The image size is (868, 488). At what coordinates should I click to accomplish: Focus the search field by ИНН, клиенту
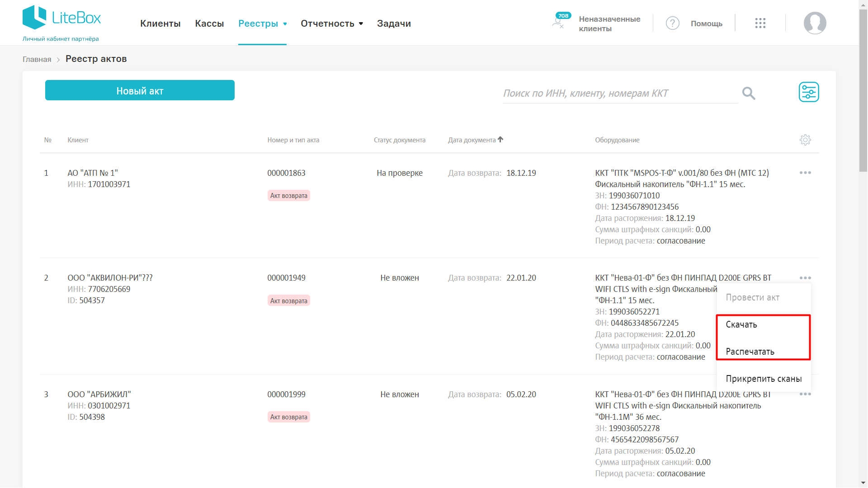[620, 94]
